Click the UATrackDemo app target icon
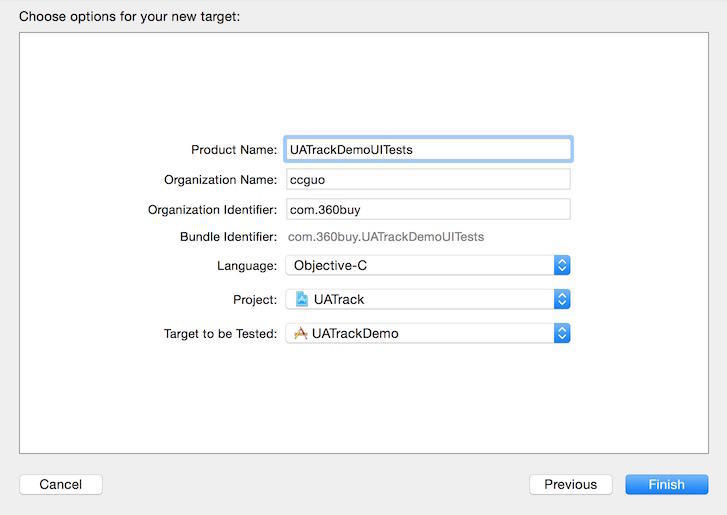This screenshot has width=727, height=515. [301, 333]
